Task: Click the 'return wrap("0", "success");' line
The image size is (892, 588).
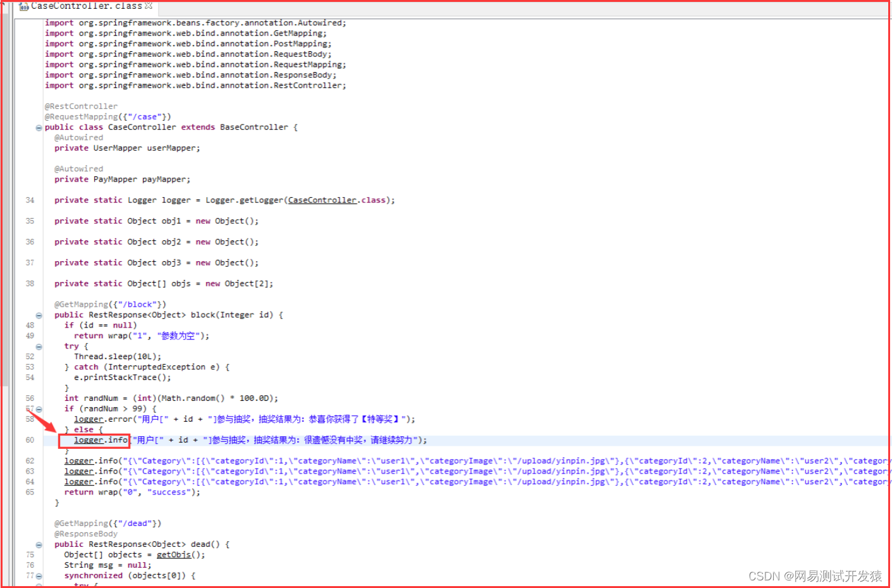Action: tap(132, 493)
